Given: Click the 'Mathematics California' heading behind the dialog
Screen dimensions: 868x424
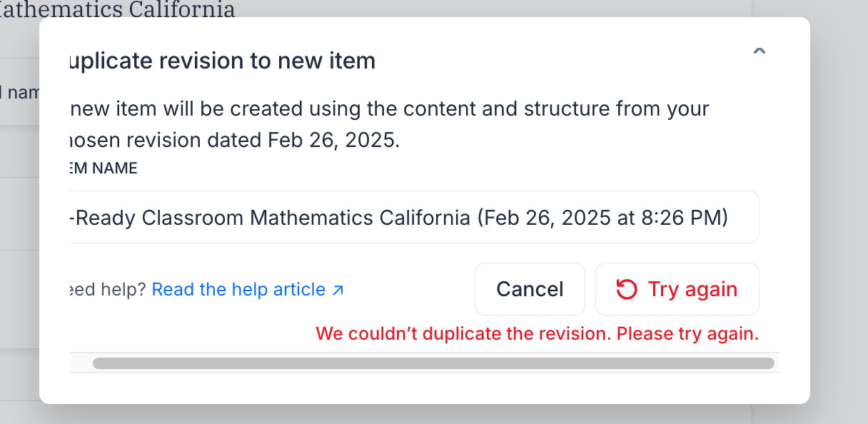Looking at the screenshot, I should (x=118, y=9).
